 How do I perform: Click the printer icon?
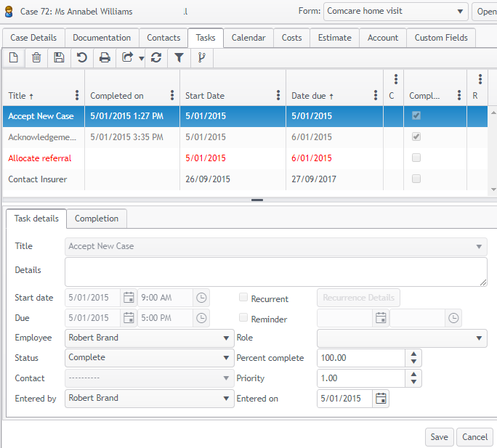tap(105, 58)
